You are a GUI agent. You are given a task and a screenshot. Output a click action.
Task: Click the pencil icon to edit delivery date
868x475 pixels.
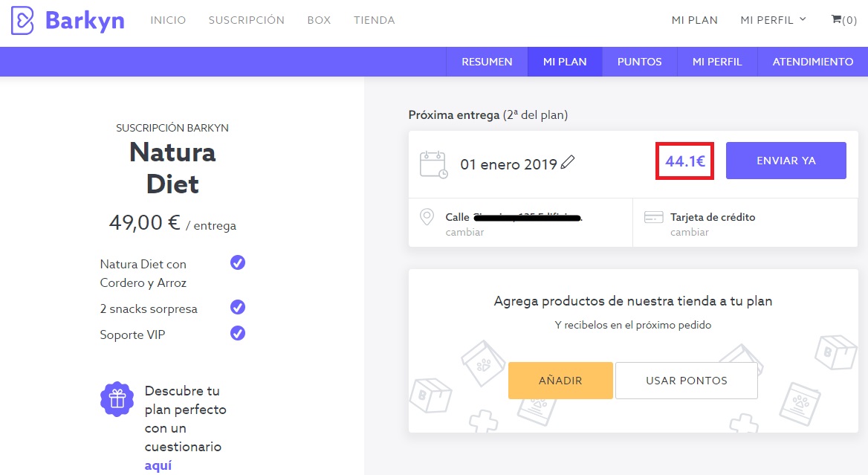(x=569, y=163)
